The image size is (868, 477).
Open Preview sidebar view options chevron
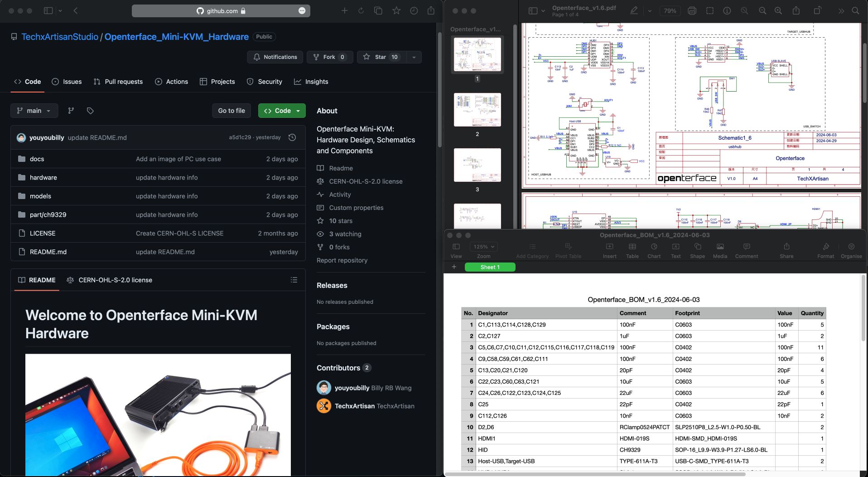(x=543, y=11)
